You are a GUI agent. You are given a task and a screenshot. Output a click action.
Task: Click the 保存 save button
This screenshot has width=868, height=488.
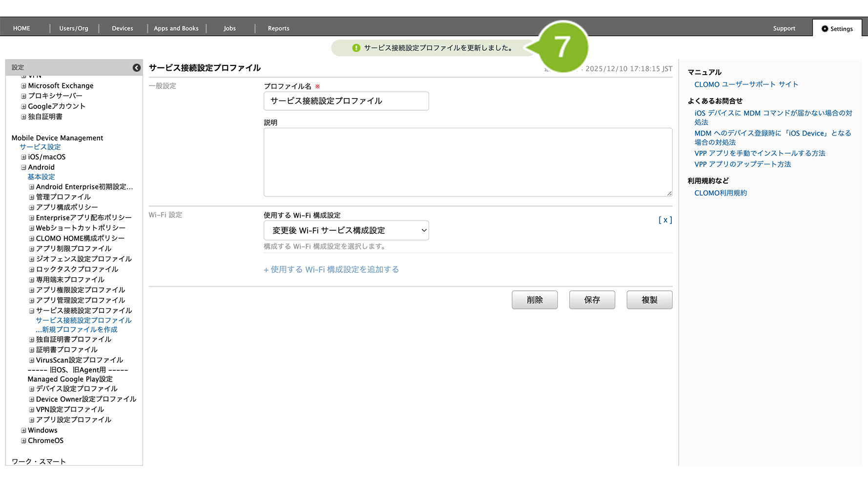coord(592,300)
